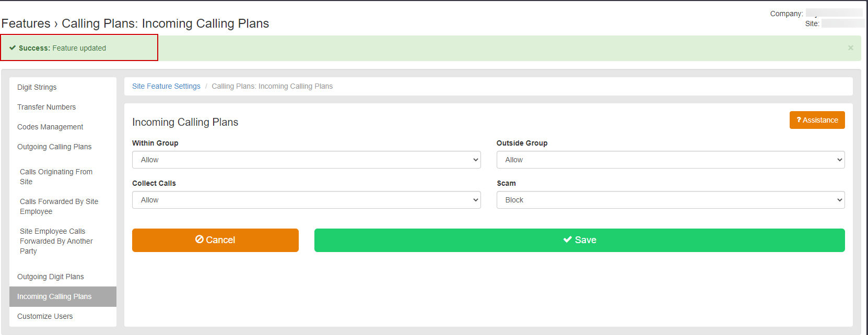
Task: Open the Scam dropdown set to Block
Action: [x=671, y=200]
